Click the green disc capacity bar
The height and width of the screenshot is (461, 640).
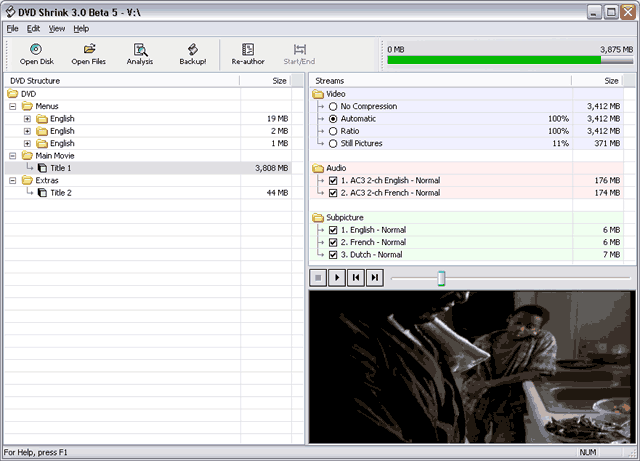tap(494, 60)
